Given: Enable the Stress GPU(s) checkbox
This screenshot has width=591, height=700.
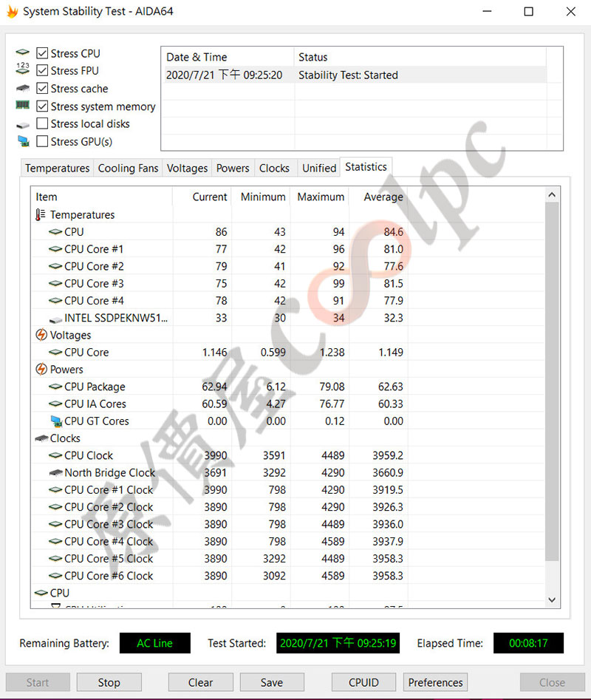Looking at the screenshot, I should click(x=42, y=141).
